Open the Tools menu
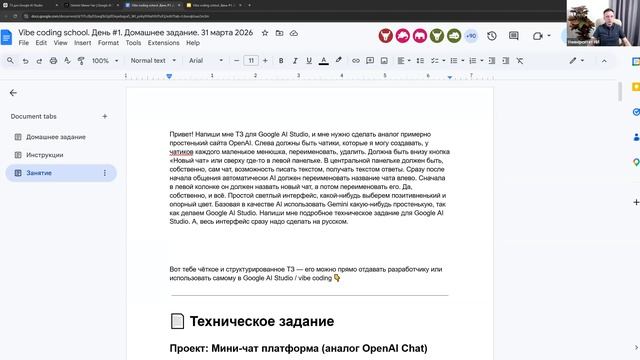This screenshot has height=360, width=640. [x=133, y=43]
